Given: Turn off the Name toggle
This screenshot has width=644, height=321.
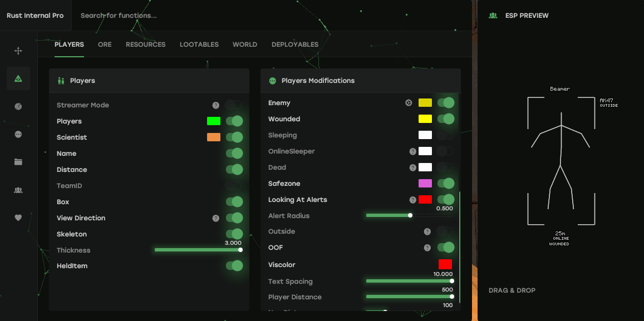Looking at the screenshot, I should coord(234,154).
